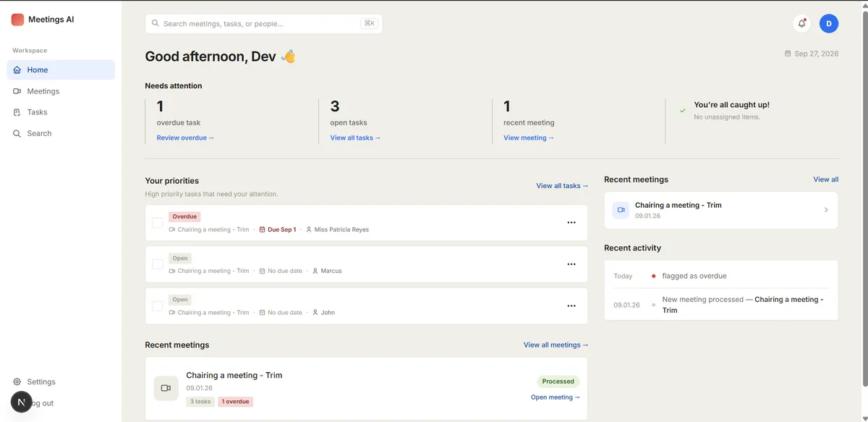
Task: Click the red Overdue status badge
Action: click(184, 216)
